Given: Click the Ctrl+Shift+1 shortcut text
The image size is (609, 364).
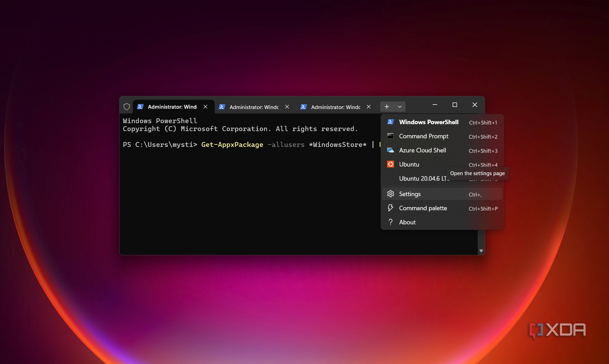Looking at the screenshot, I should coord(483,122).
